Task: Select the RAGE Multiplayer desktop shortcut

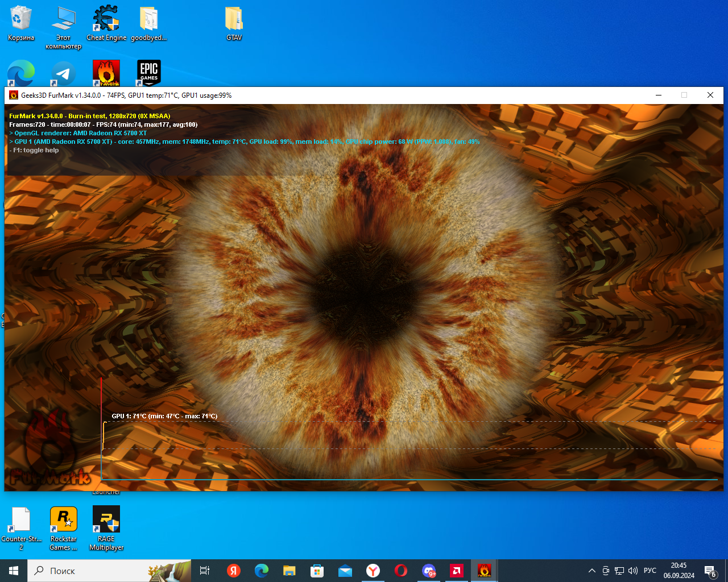Action: pos(106,529)
